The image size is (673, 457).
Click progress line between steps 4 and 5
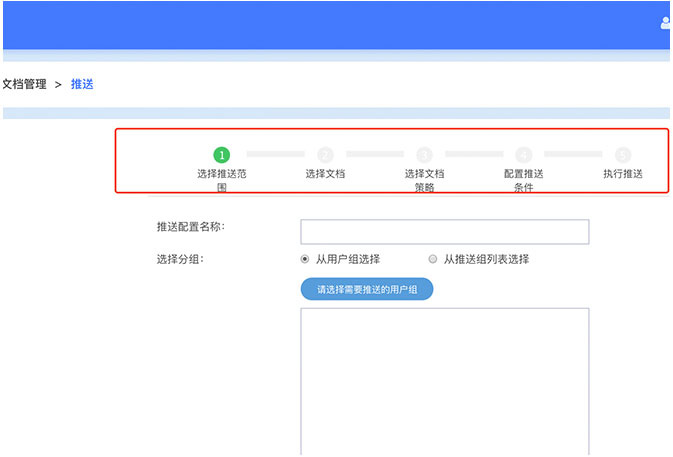pos(573,155)
